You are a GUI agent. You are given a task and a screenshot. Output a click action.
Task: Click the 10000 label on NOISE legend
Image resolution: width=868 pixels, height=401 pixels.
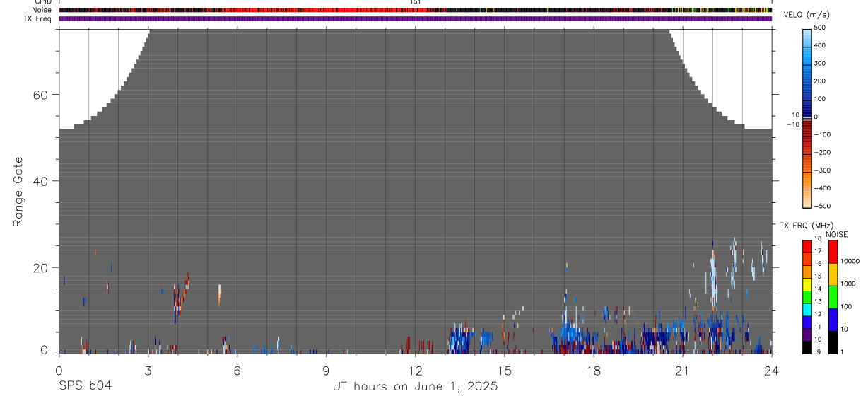(850, 261)
